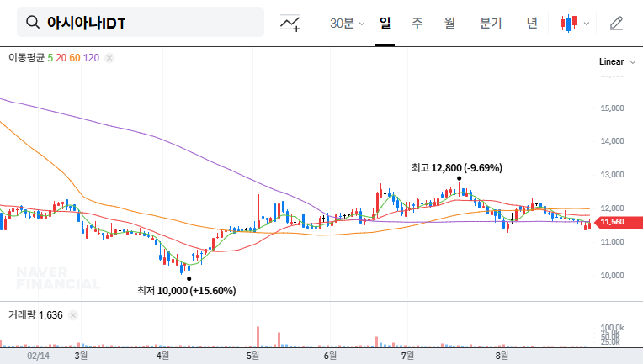Click the current price tag 11,560
This screenshot has height=364, width=643.
[x=618, y=222]
